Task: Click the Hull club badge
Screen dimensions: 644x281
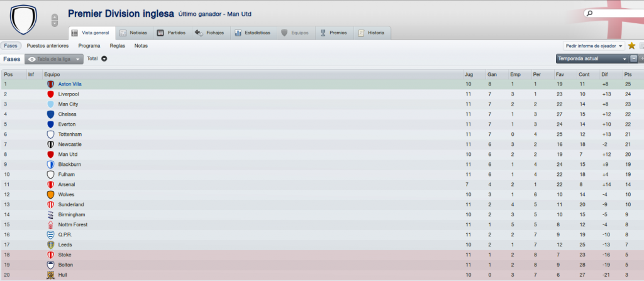Action: (x=50, y=275)
